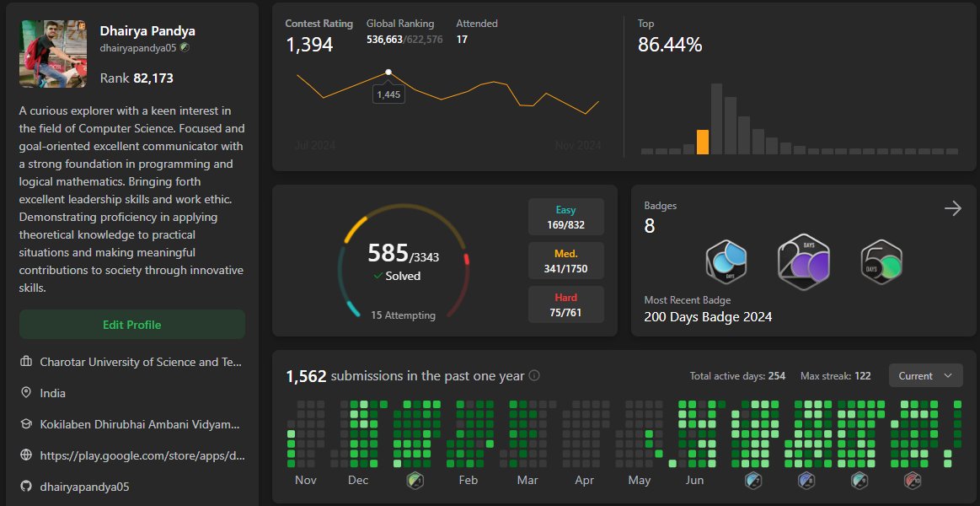
Task: Click the Dhairya Pandya name heading
Action: pos(147,31)
